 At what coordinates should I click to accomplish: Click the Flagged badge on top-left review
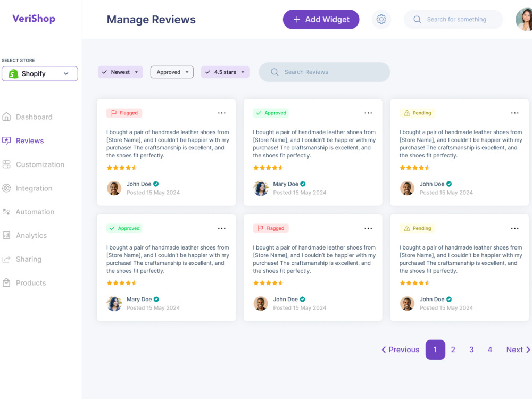click(x=124, y=113)
